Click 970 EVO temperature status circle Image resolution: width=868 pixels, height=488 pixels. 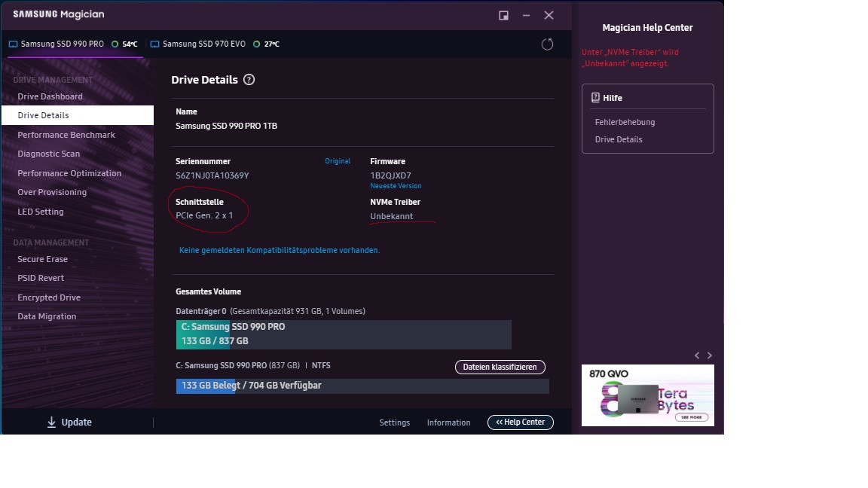(x=256, y=44)
